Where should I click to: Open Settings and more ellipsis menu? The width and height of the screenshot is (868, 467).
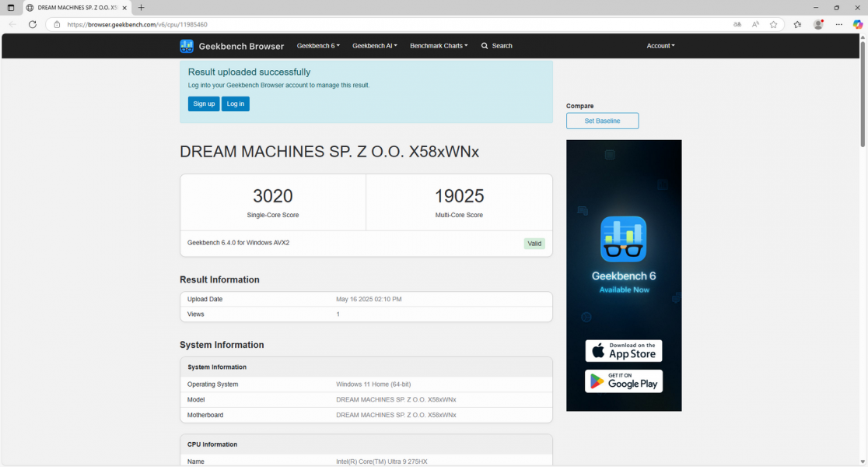pyautogui.click(x=839, y=24)
